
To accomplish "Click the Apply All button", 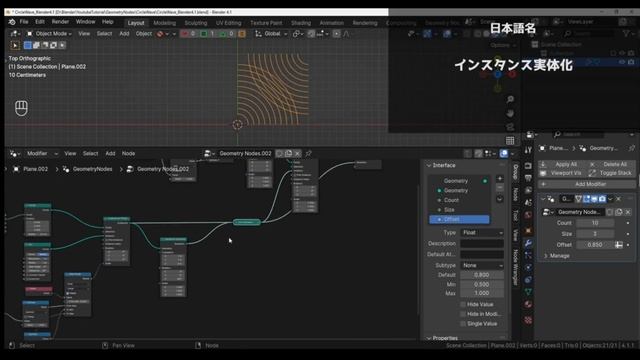I will 562,164.
